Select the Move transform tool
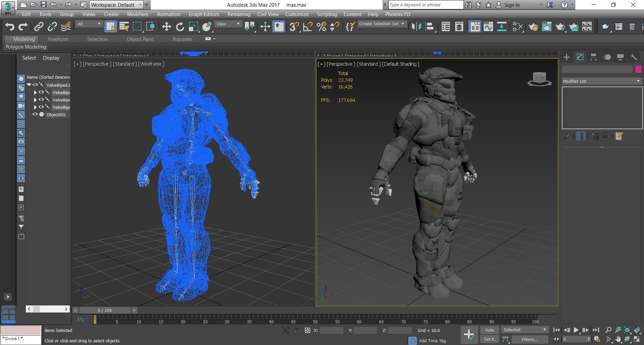 166,26
